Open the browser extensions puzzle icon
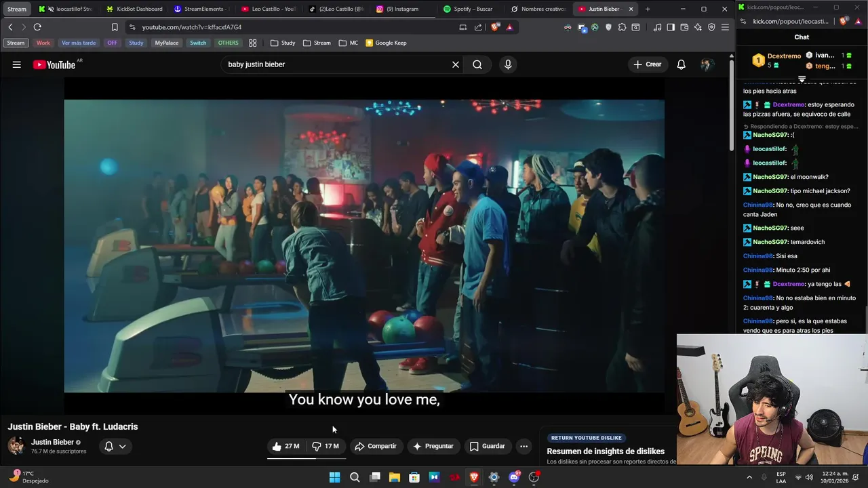 pyautogui.click(x=622, y=27)
